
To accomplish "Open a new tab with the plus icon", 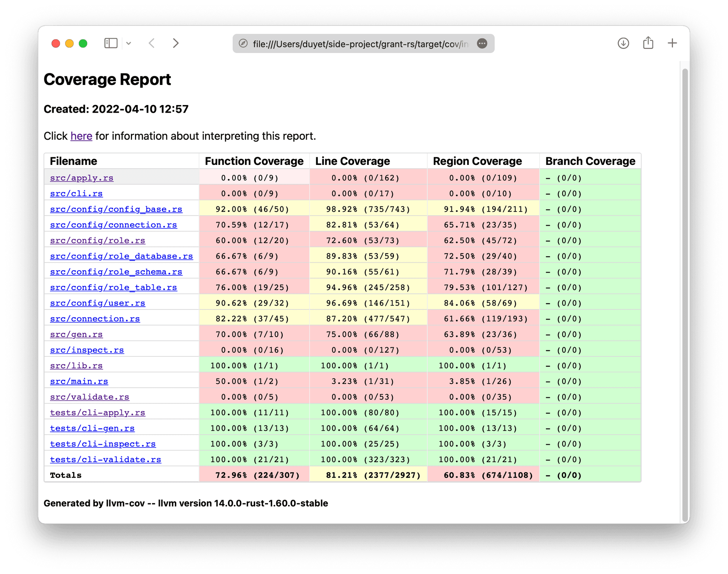I will point(672,43).
